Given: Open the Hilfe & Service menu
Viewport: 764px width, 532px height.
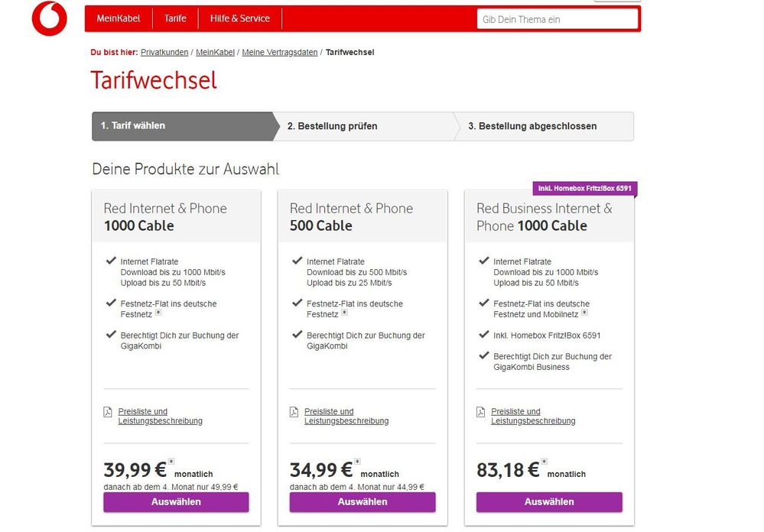Looking at the screenshot, I should (240, 18).
